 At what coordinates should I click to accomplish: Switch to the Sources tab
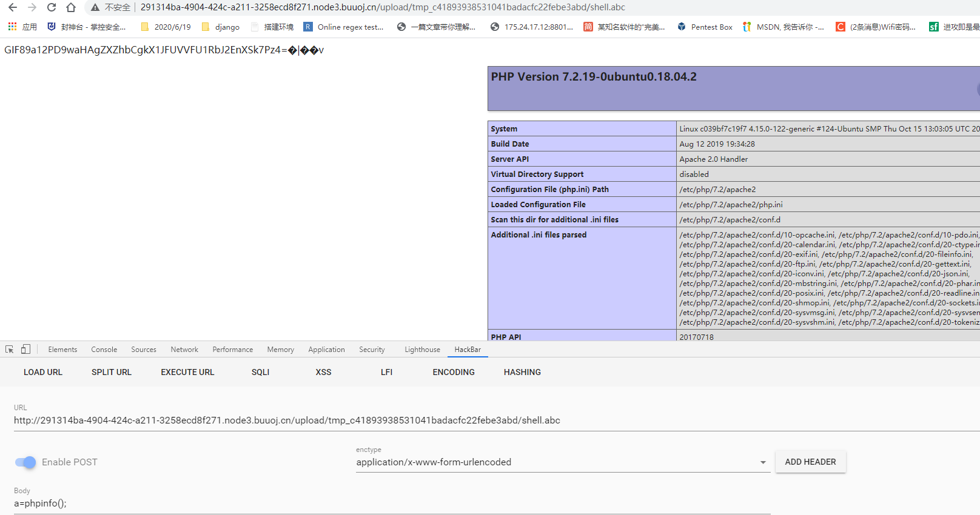point(144,350)
